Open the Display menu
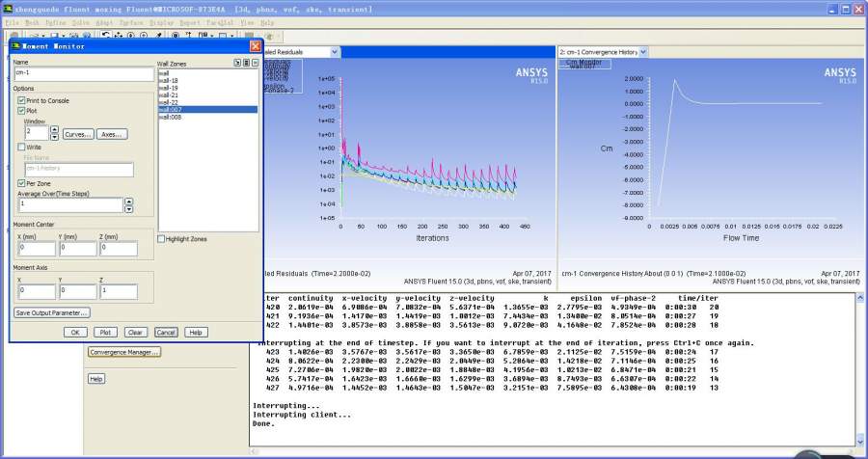Image resolution: width=868 pixels, height=459 pixels. coord(160,21)
